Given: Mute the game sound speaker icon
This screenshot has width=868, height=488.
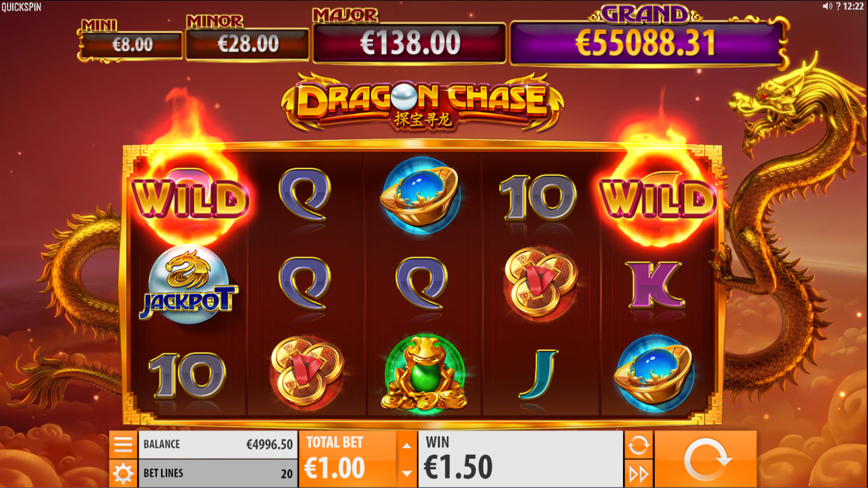Looking at the screenshot, I should coord(827,6).
